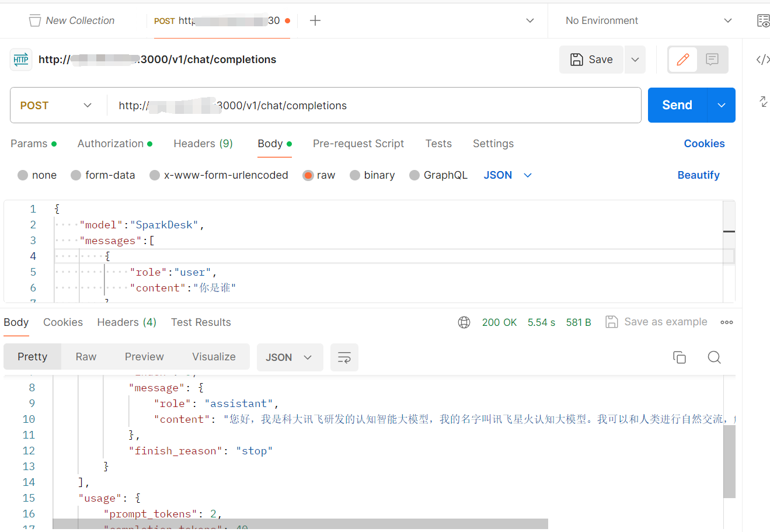Screen dimensions: 770x532
Task: Click the request title URL text
Action: pos(157,60)
